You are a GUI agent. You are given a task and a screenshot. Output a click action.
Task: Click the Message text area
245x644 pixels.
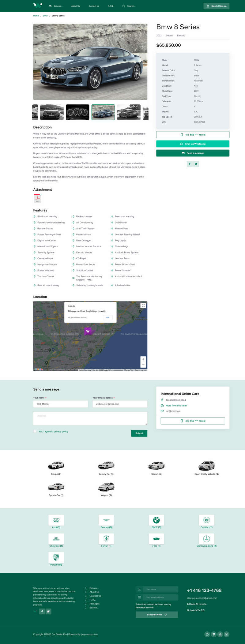[x=90, y=418]
